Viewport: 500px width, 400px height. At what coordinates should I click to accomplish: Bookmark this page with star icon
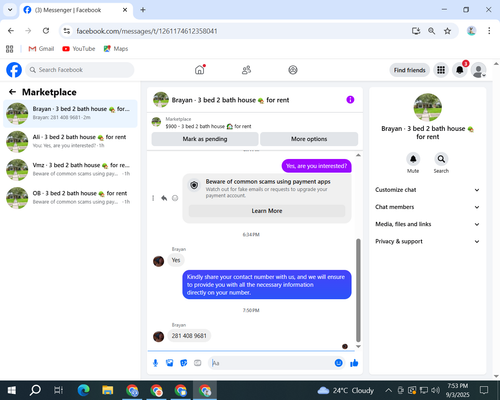tap(447, 31)
